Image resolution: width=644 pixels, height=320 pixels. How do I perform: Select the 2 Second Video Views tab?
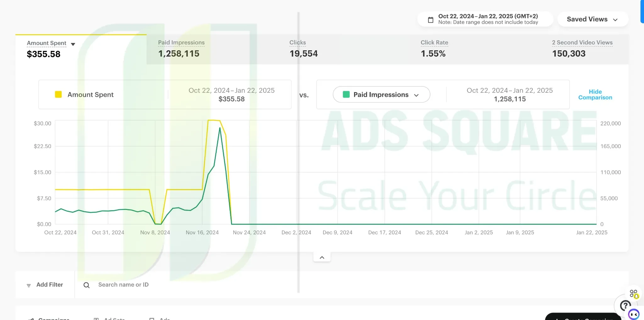[585, 49]
